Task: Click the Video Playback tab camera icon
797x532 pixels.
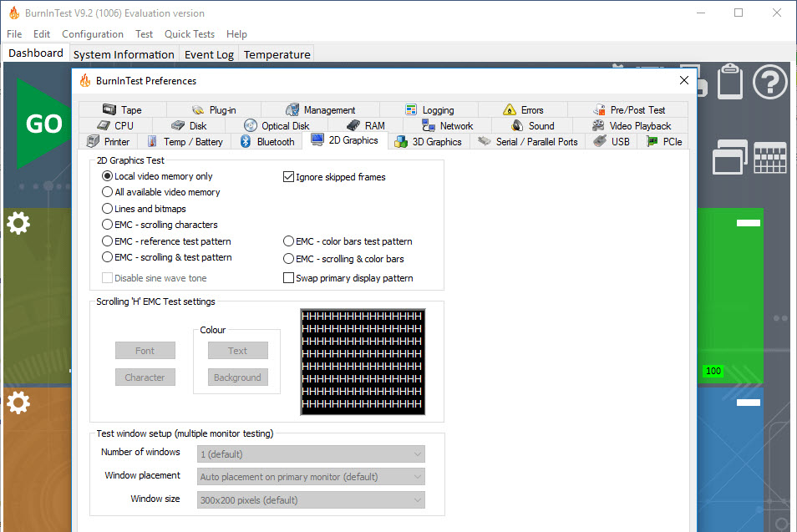Action: click(598, 125)
